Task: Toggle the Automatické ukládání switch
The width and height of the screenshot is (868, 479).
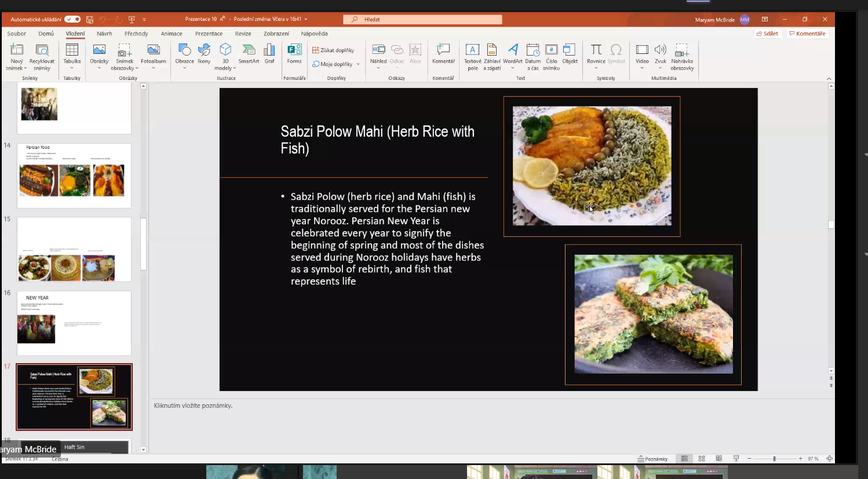Action: [72, 19]
